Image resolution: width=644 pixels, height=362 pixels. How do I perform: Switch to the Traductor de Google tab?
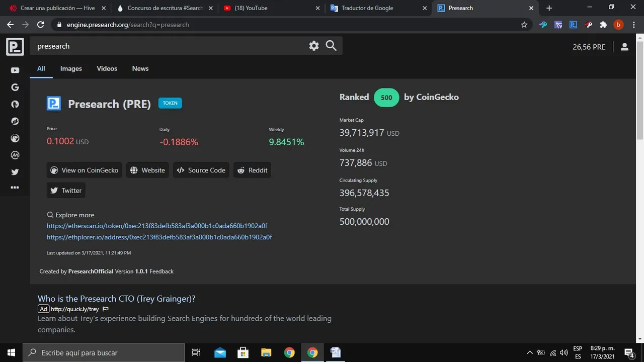click(378, 8)
